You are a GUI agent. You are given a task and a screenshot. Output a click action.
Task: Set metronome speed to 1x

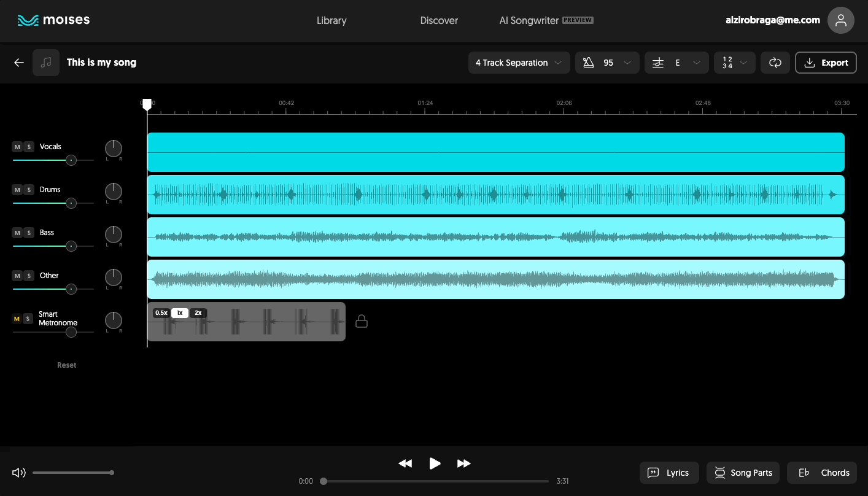[x=179, y=312]
